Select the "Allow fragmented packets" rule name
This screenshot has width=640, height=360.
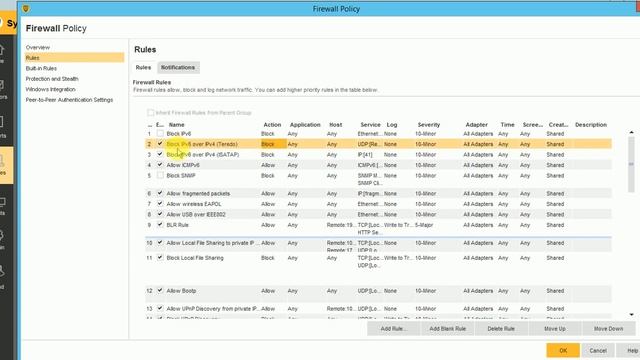198,193
